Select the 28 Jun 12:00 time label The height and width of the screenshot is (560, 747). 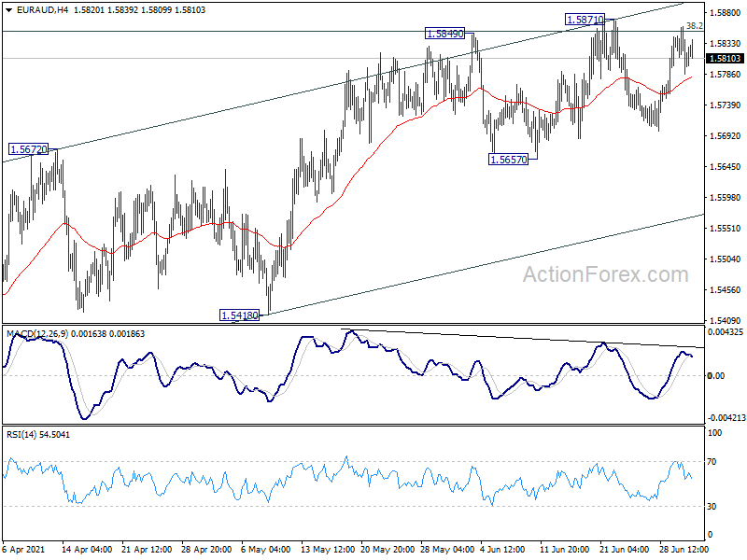(684, 550)
